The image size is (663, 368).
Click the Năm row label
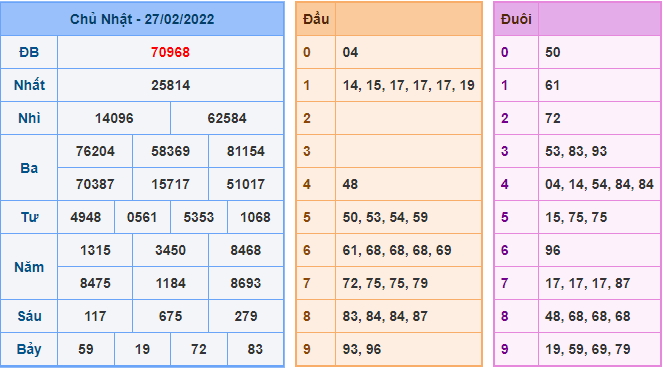point(29,267)
